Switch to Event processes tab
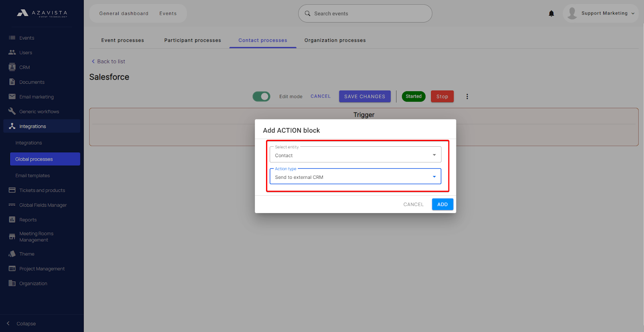The height and width of the screenshot is (332, 644). click(x=123, y=40)
